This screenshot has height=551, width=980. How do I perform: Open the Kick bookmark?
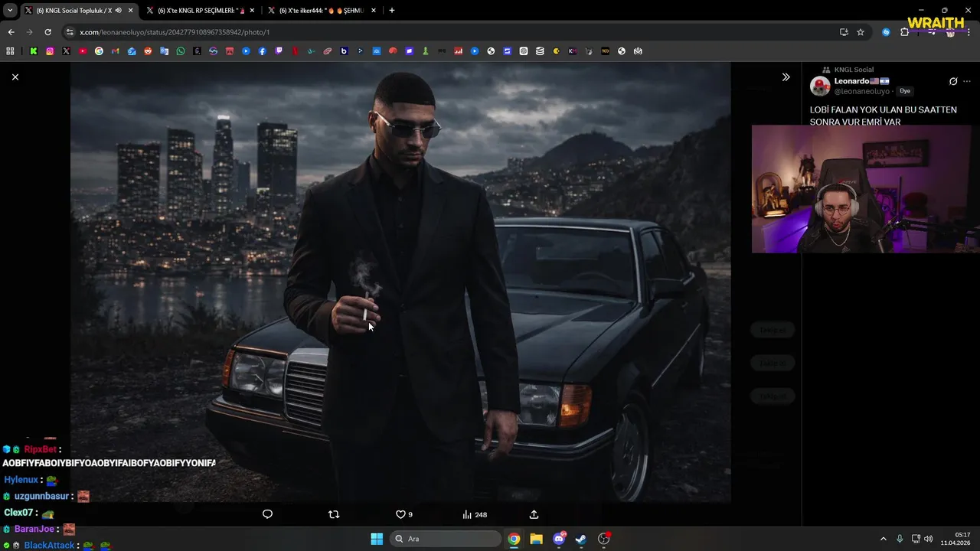click(x=34, y=51)
